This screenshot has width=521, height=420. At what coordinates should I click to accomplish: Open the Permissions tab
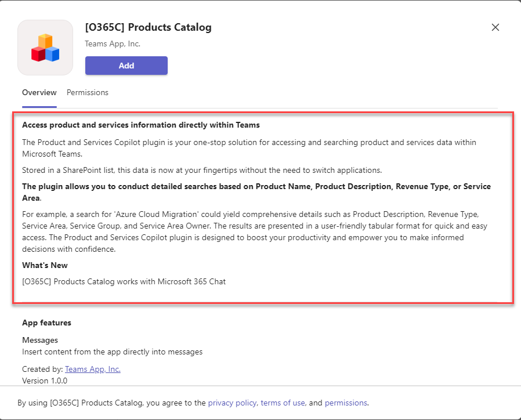(88, 92)
